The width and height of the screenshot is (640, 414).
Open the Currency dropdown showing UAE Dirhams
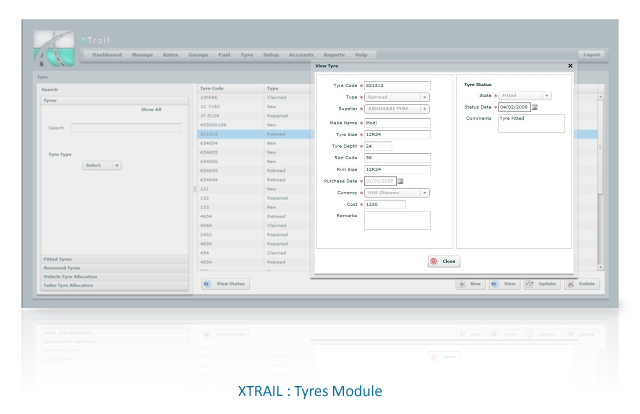coord(397,193)
